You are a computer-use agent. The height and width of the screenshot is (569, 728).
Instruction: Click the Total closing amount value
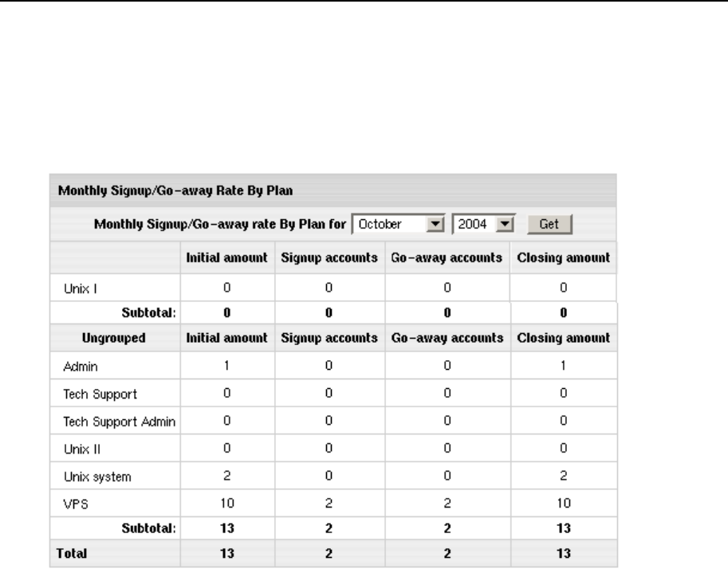point(563,551)
